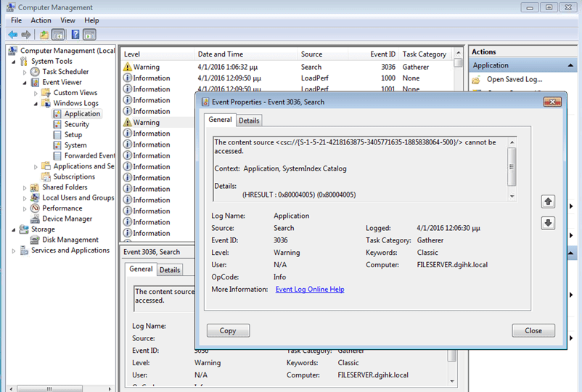Image resolution: width=582 pixels, height=392 pixels.
Task: Select Subscriptions in the tree
Action: [x=74, y=176]
